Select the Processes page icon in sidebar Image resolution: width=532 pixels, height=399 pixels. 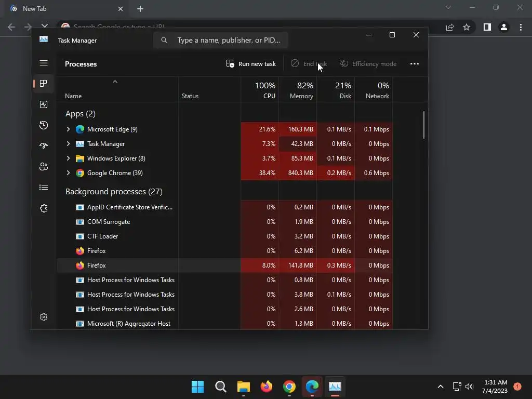[x=44, y=84]
